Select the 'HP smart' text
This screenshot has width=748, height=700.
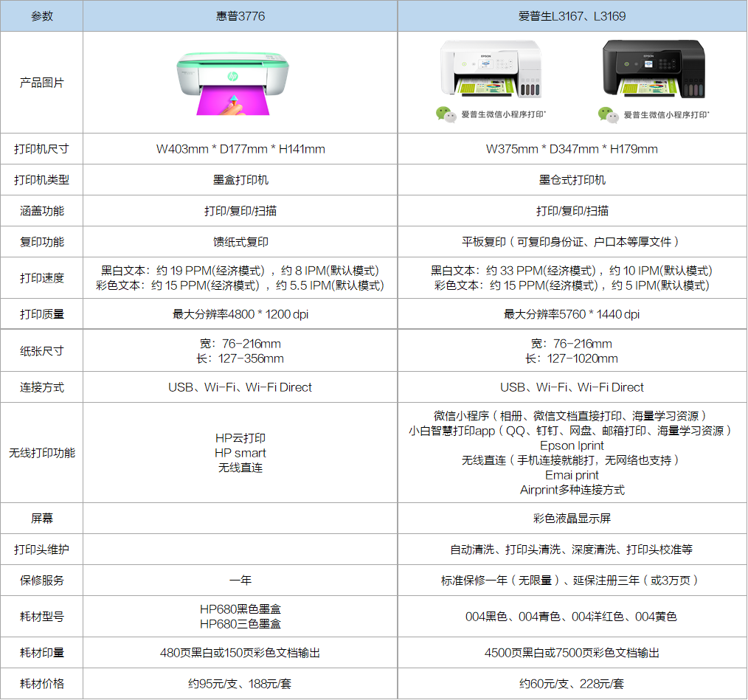pyautogui.click(x=240, y=453)
